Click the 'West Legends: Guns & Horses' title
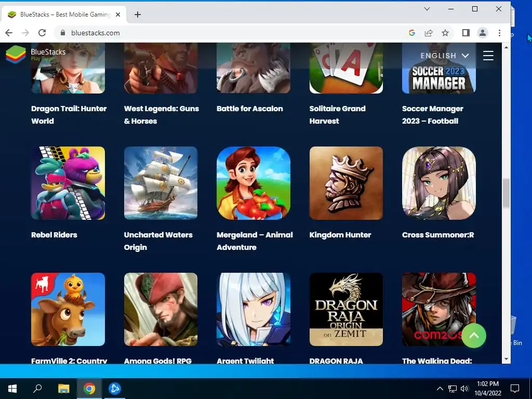This screenshot has height=399, width=532. 162,115
